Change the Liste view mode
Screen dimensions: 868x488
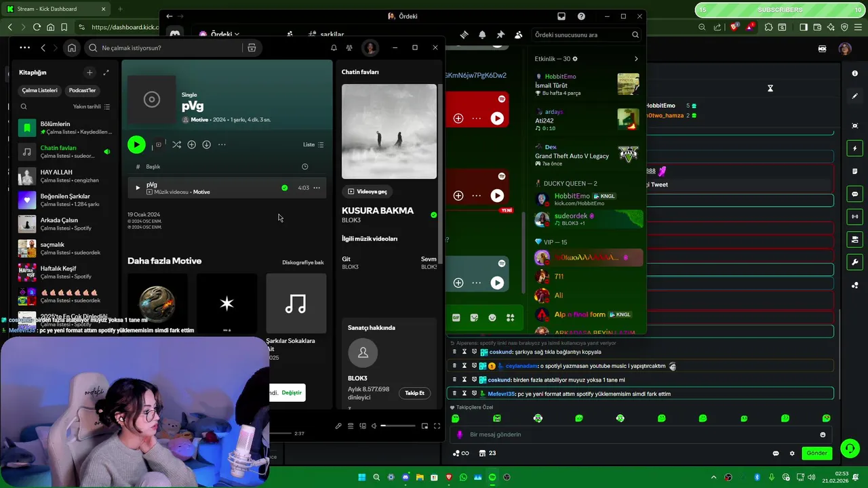(x=313, y=144)
